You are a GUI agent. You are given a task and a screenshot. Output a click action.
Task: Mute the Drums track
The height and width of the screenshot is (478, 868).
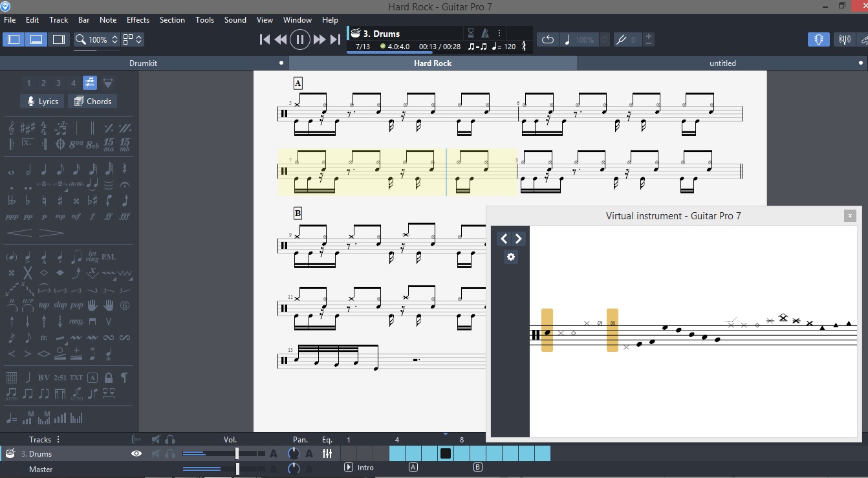pos(156,454)
